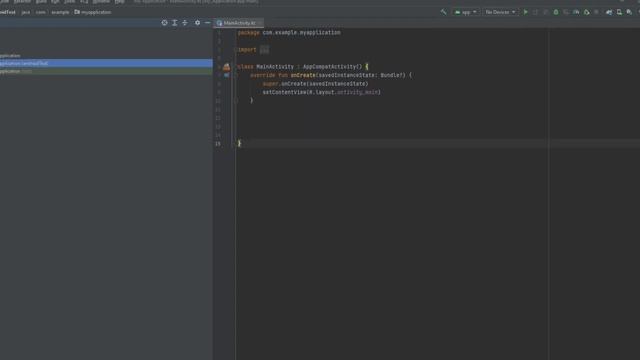Click Expand All in the project panel
This screenshot has width=640, height=360.
pos(175,23)
